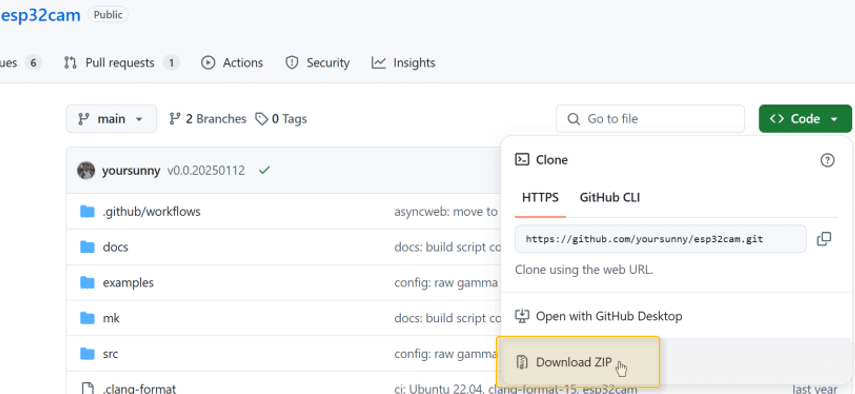The height and width of the screenshot is (394, 855).
Task: Click the mk folder icon
Action: click(87, 319)
